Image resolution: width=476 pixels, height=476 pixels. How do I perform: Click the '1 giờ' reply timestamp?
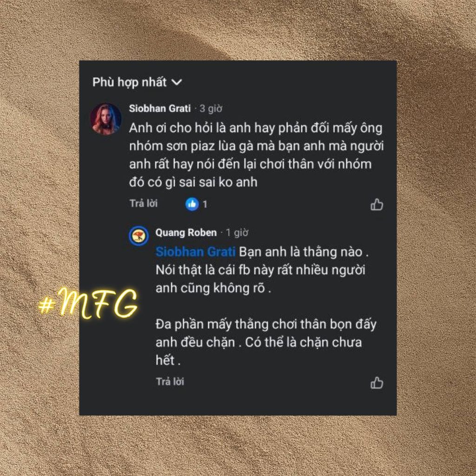pyautogui.click(x=237, y=233)
